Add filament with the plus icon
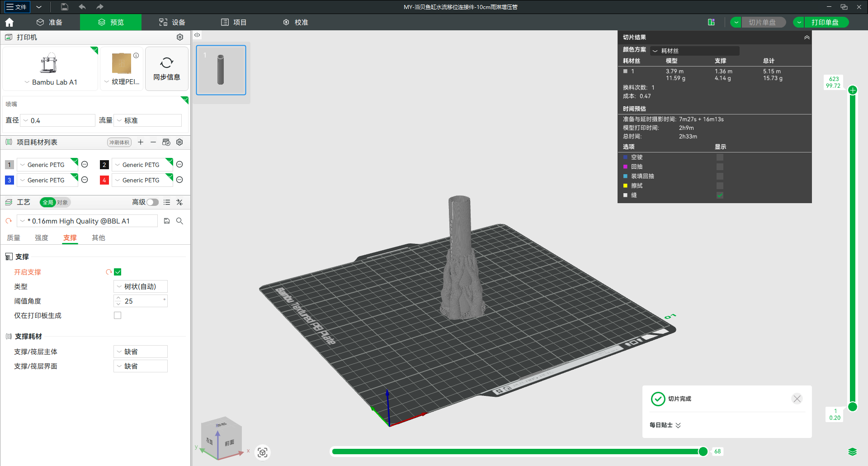 coord(141,142)
